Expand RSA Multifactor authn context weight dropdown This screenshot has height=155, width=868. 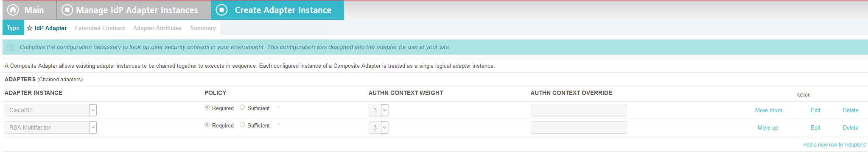tap(378, 127)
